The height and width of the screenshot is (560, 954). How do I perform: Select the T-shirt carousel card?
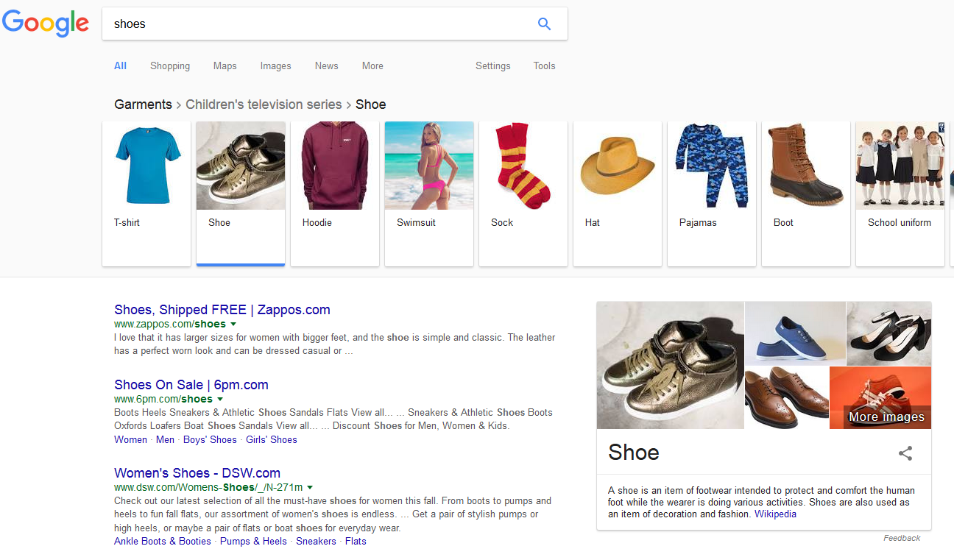146,193
